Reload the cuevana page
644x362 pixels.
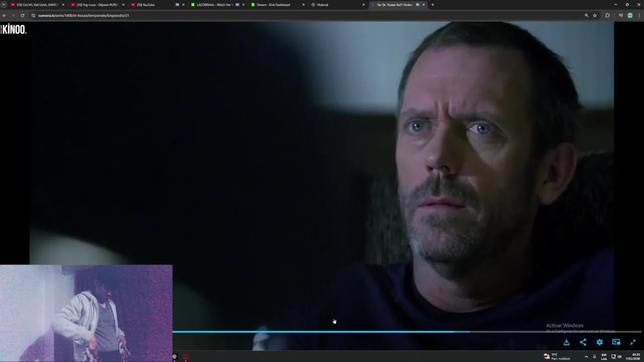(22, 16)
